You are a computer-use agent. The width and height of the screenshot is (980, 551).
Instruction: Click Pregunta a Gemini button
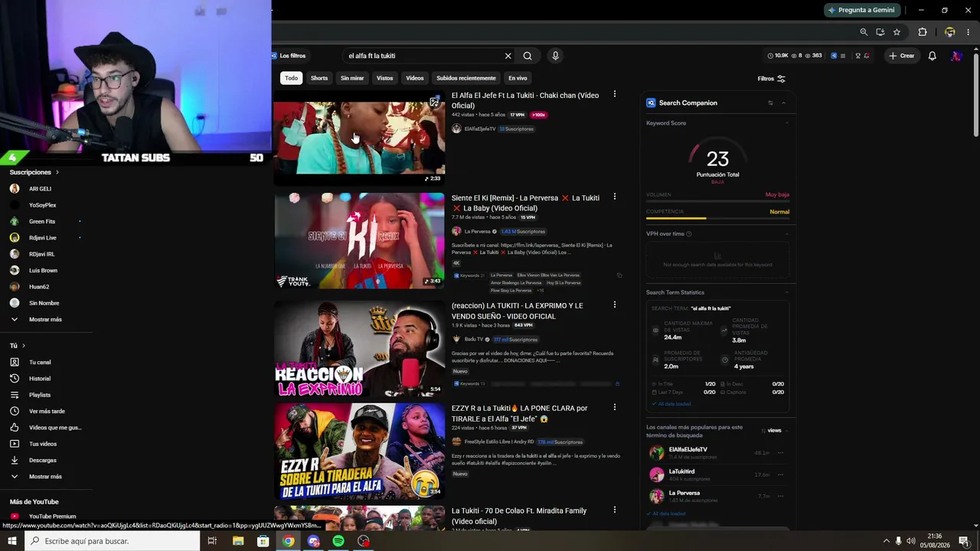point(861,10)
